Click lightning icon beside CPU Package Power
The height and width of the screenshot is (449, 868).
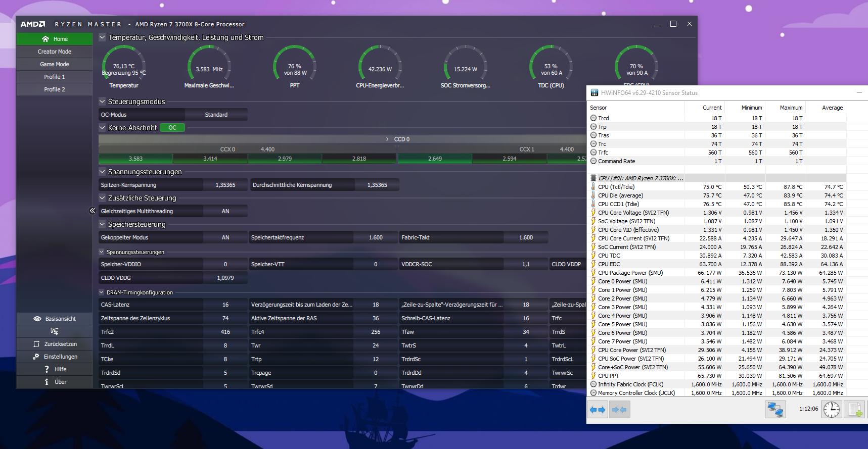tap(593, 273)
